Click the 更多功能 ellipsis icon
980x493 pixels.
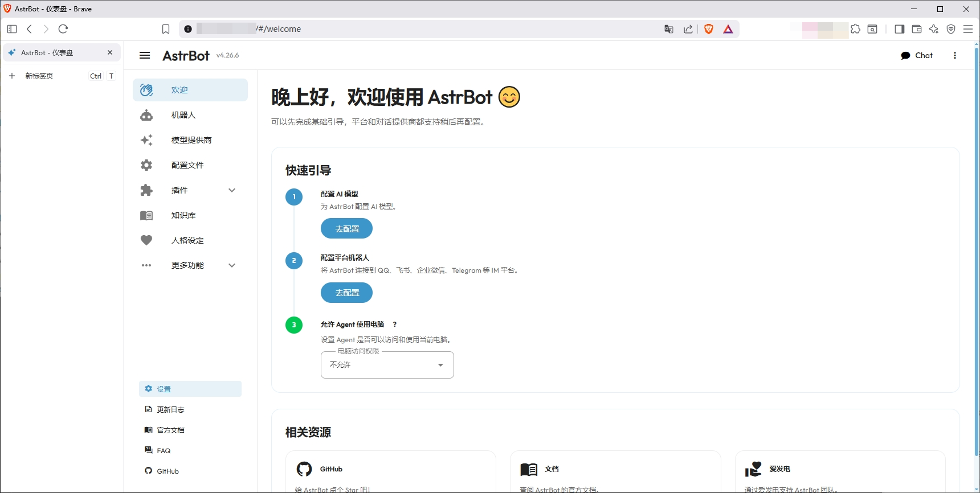pyautogui.click(x=146, y=265)
